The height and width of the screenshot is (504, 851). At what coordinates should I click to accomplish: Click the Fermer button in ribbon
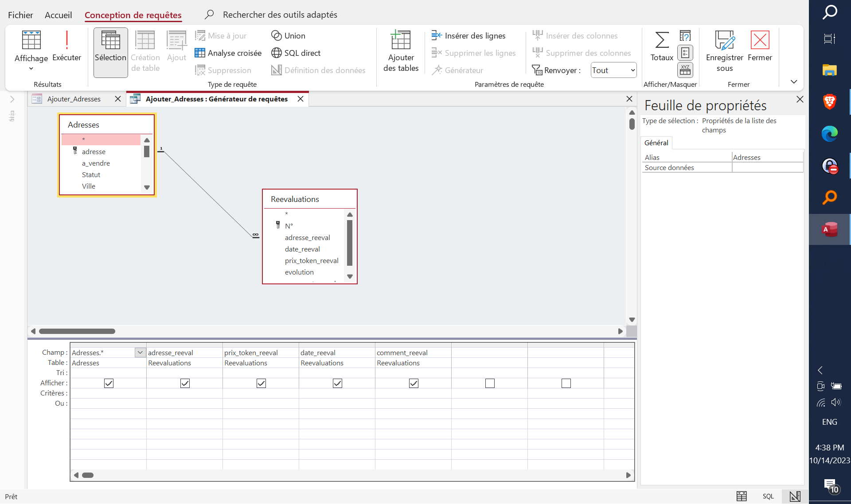point(760,41)
